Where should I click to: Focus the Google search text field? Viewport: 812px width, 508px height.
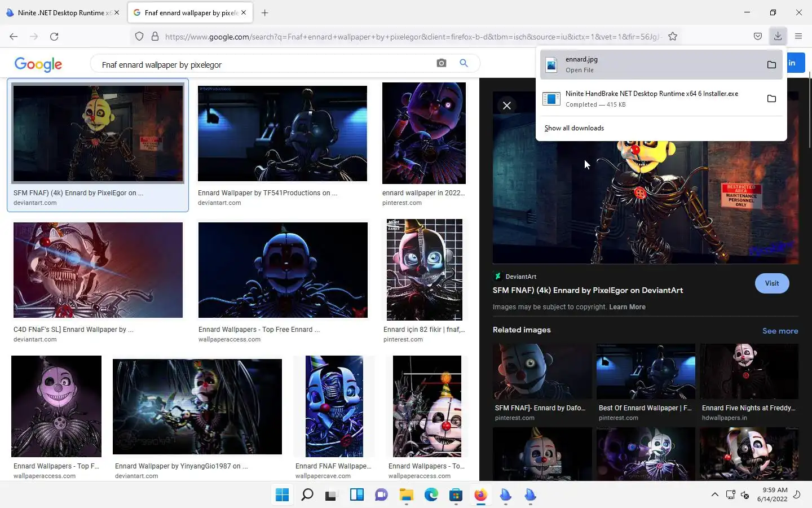pyautogui.click(x=265, y=64)
